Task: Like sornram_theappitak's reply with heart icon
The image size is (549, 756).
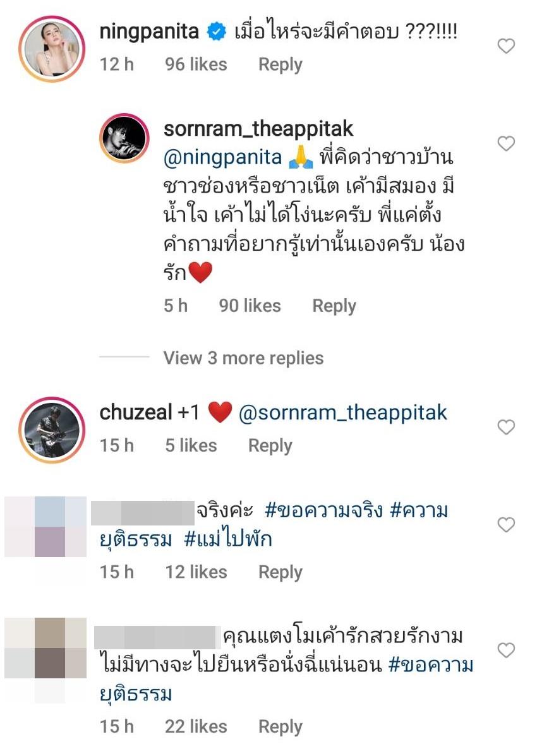Action: [x=506, y=143]
